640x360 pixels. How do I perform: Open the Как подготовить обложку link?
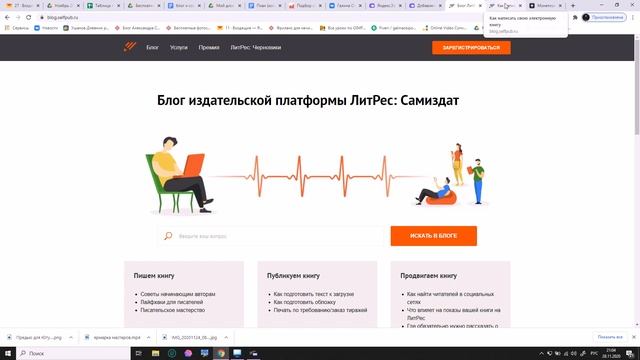tap(304, 302)
